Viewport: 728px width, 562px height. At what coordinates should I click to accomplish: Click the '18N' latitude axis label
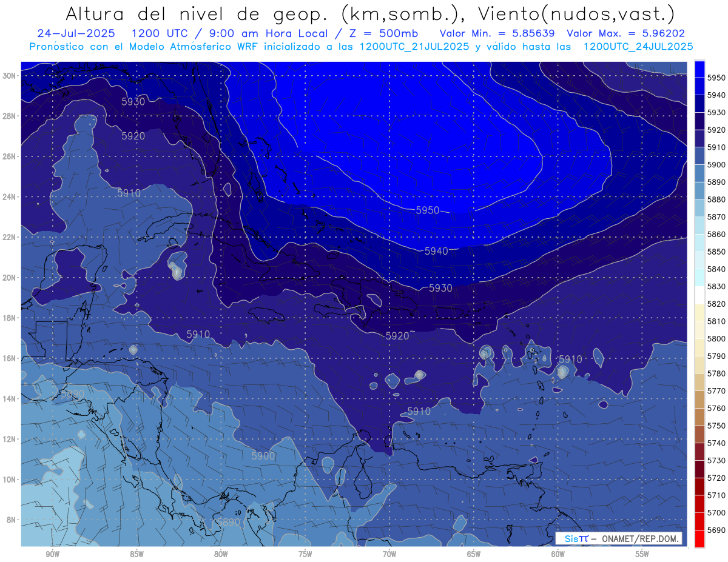coord(8,318)
